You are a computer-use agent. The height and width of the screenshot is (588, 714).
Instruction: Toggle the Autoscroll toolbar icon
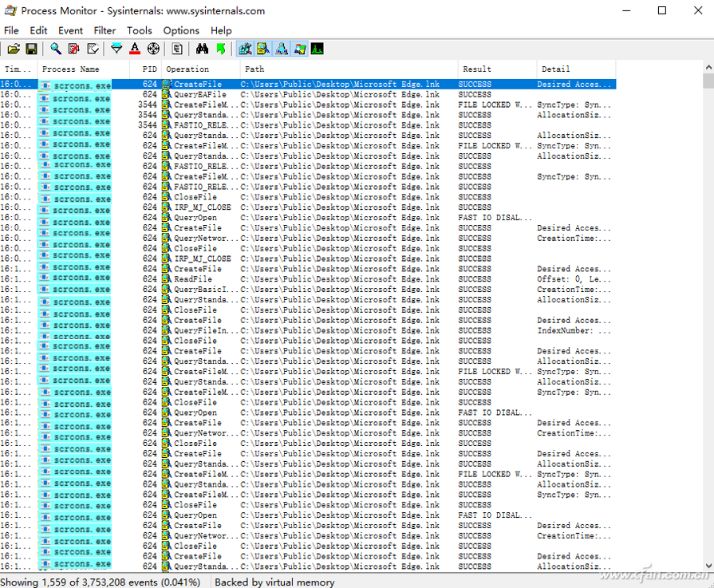[x=73, y=49]
